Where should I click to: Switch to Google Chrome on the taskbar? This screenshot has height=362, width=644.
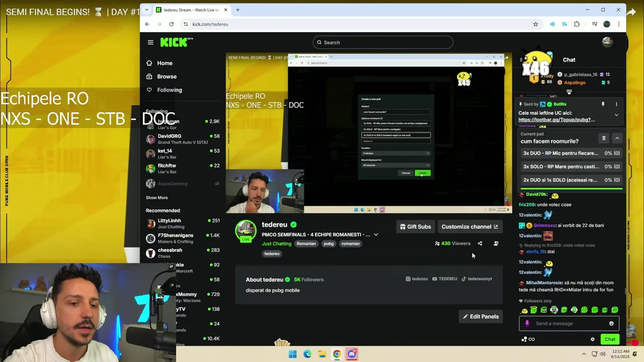pyautogui.click(x=337, y=354)
